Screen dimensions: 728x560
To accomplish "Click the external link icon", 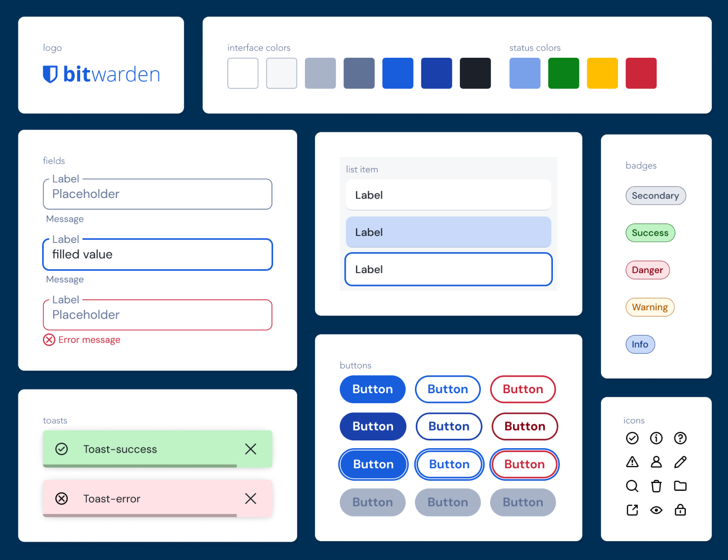I will [x=632, y=510].
